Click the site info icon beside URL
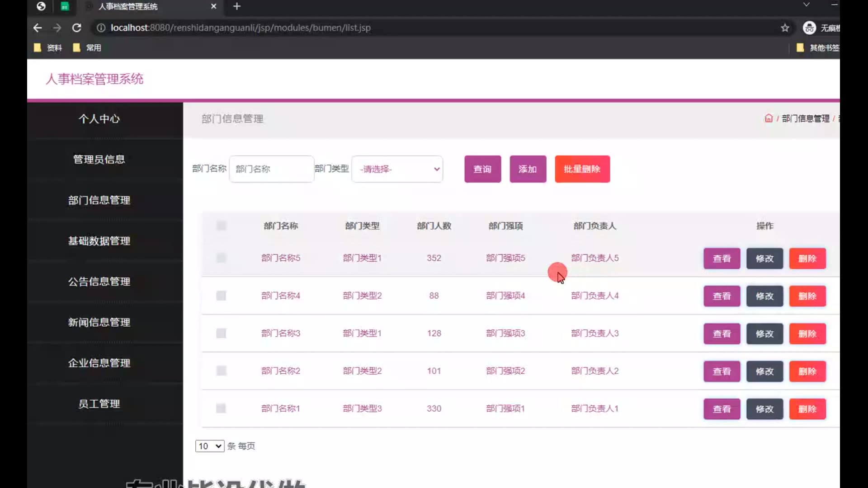 pyautogui.click(x=101, y=28)
